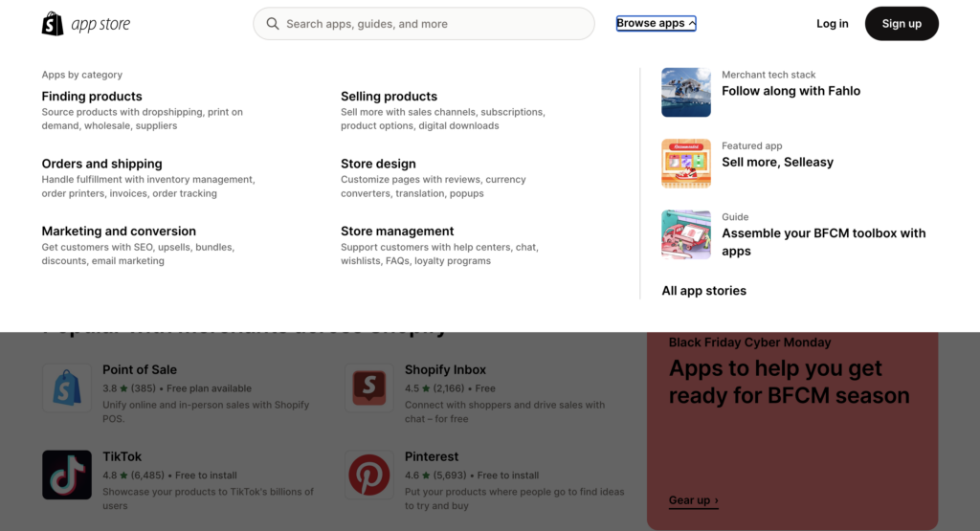Hit the Sign up button
The height and width of the screenshot is (531, 980).
coord(902,24)
